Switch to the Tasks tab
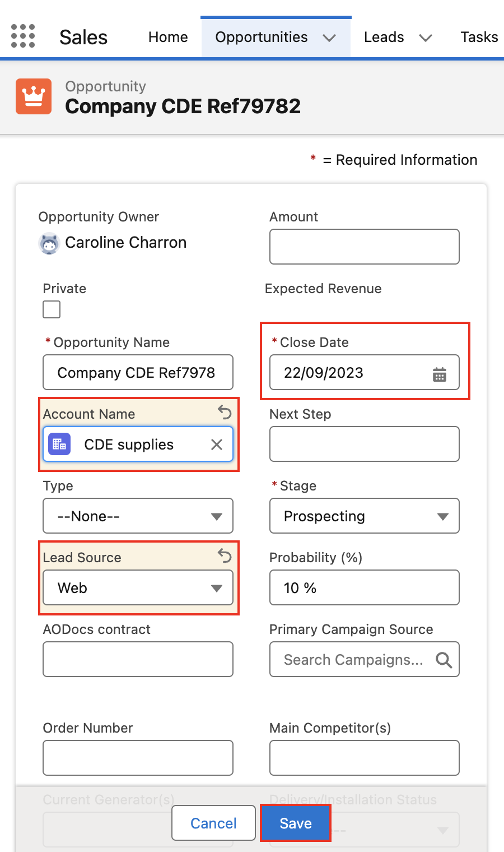Viewport: 504px width, 852px height. coord(479,37)
